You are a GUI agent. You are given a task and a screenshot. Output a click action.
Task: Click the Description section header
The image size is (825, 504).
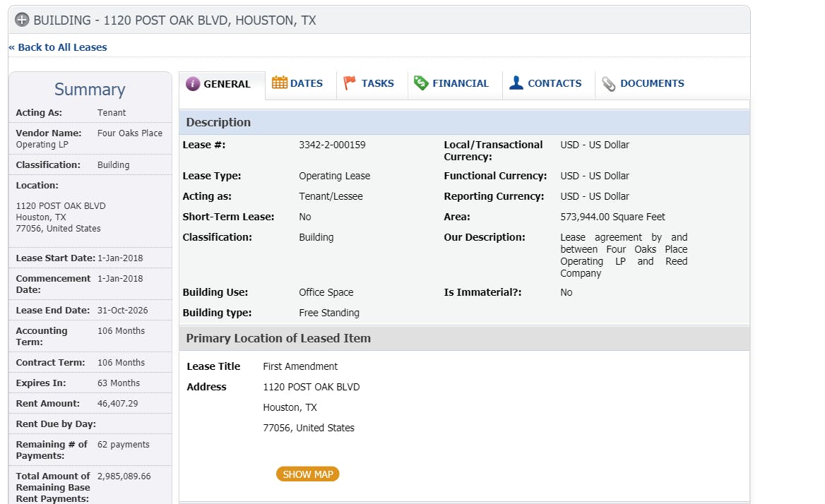(x=218, y=122)
